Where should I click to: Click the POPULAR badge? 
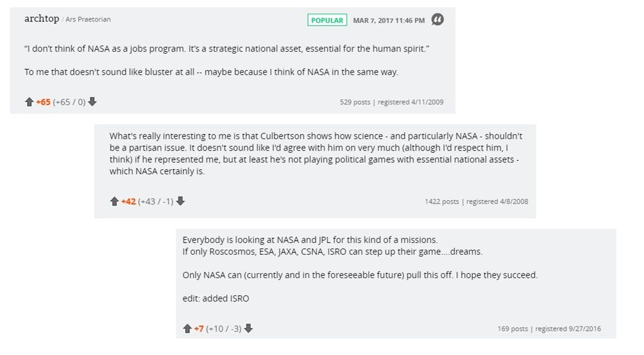[x=327, y=20]
